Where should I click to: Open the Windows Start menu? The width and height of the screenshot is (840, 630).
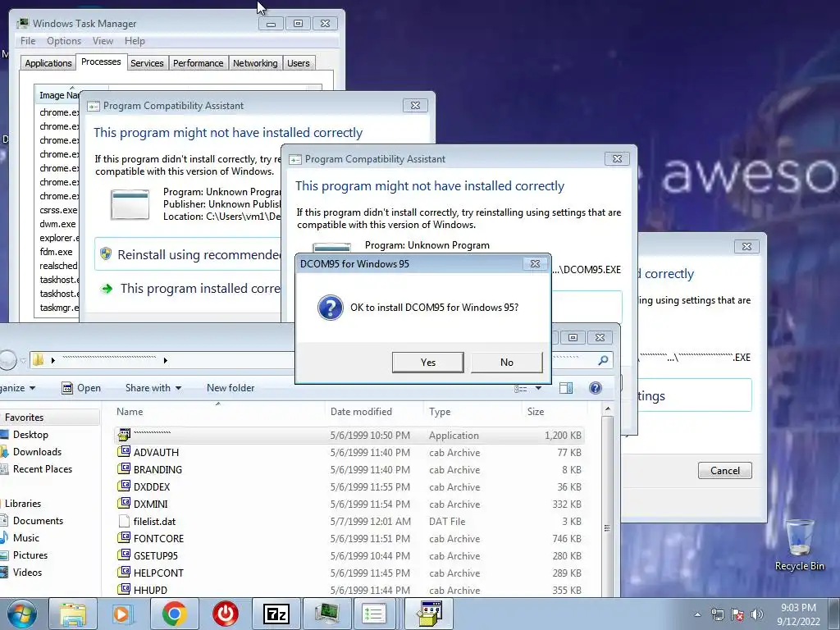(x=22, y=614)
